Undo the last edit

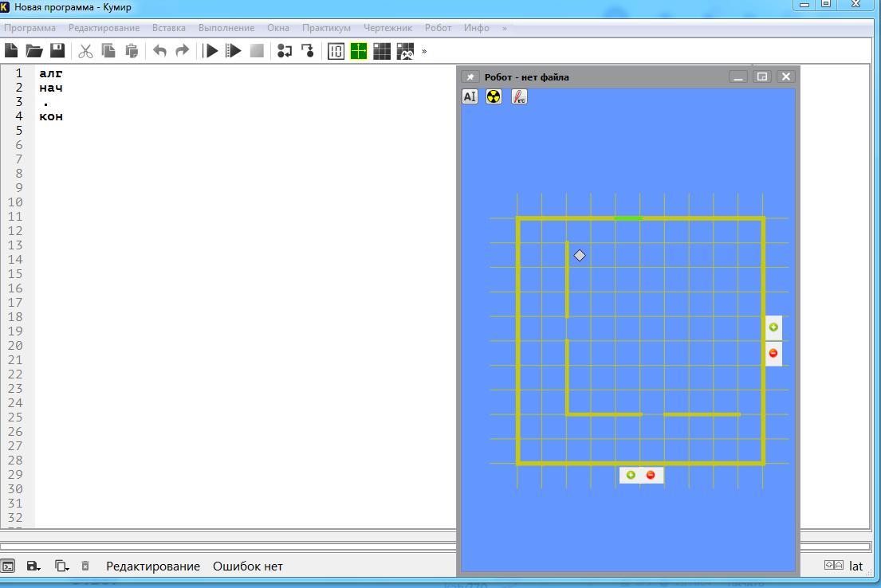[159, 51]
